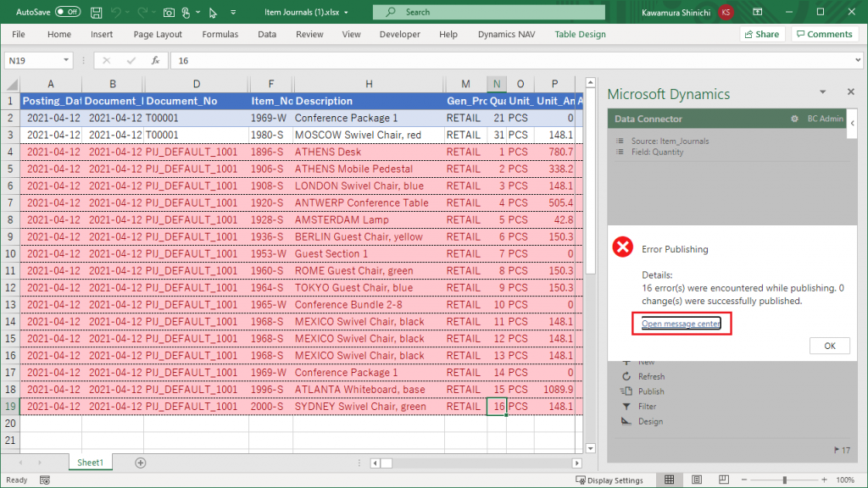This screenshot has width=868, height=488.
Task: Click the horizontal scrollbar left arrow
Action: pyautogui.click(x=375, y=463)
